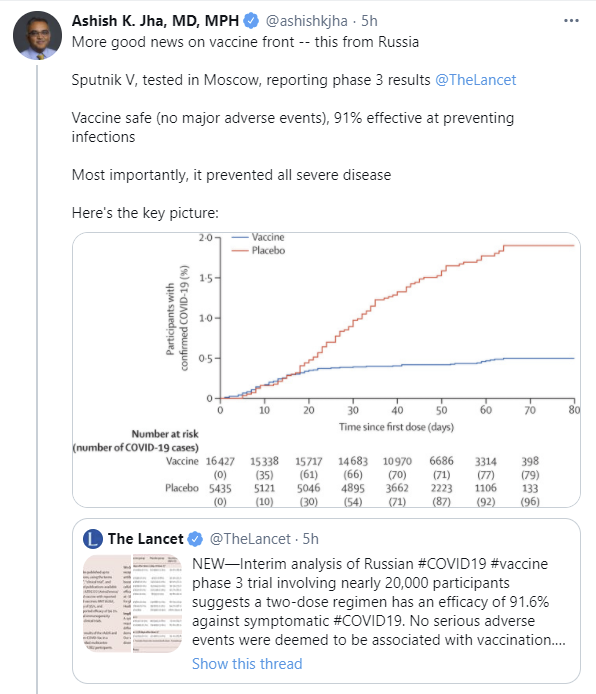Click the Ashish K. Jha, MD, MPH name
The image size is (596, 694).
tap(155, 21)
